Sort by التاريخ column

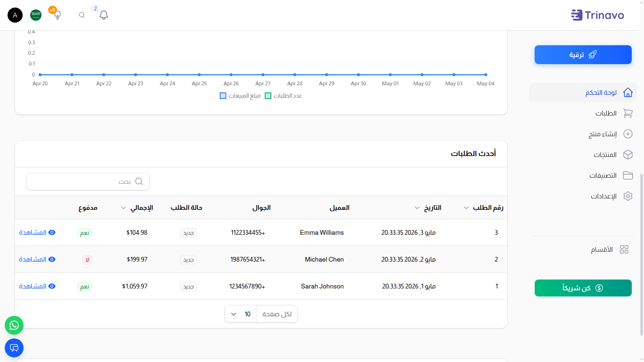coord(428,208)
